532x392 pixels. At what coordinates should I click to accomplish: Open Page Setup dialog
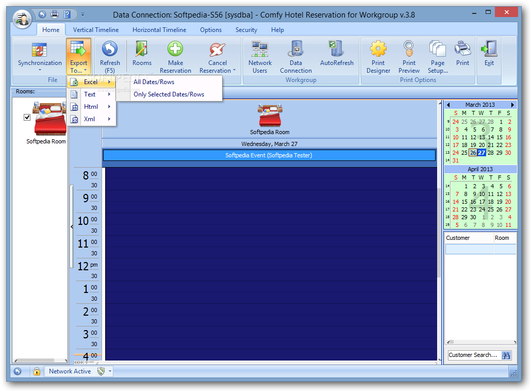(438, 57)
